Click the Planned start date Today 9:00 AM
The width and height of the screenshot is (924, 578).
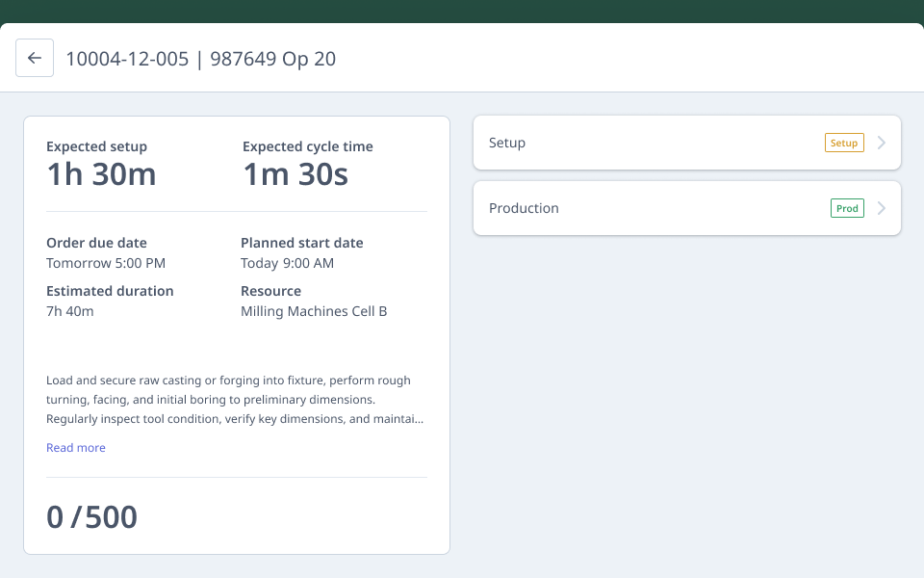coord(288,263)
